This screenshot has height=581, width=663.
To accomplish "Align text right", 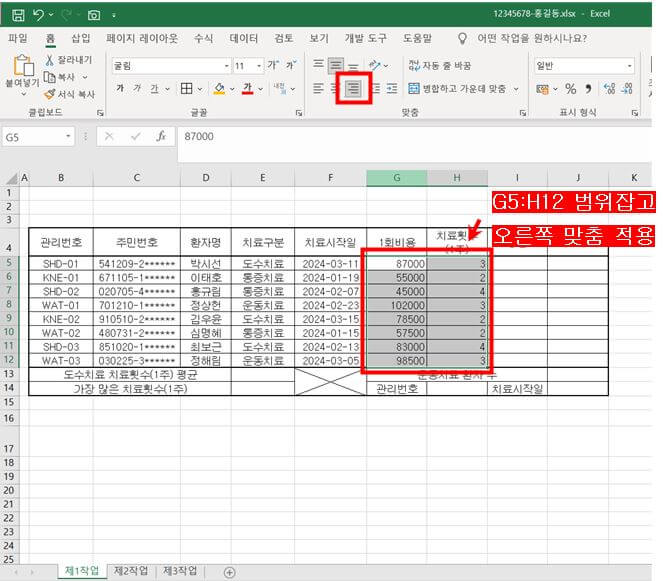I will pos(353,88).
